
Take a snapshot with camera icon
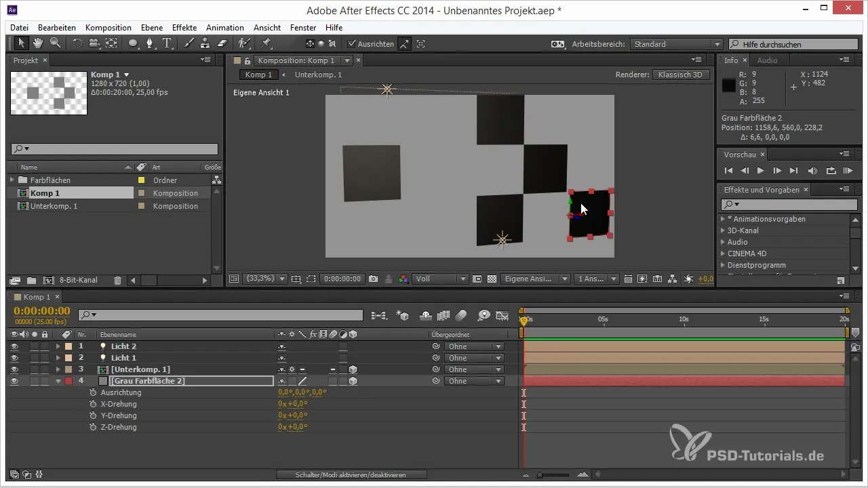coord(374,279)
